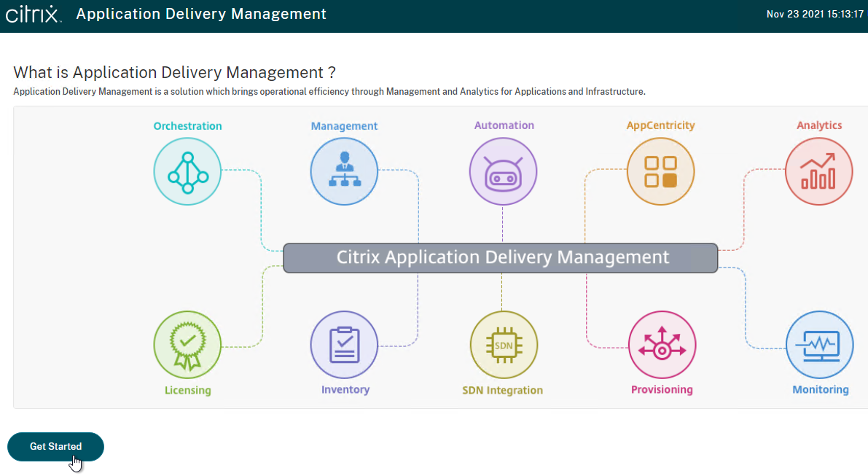Select the Monitoring label text
The width and height of the screenshot is (868, 476).
coord(821,390)
